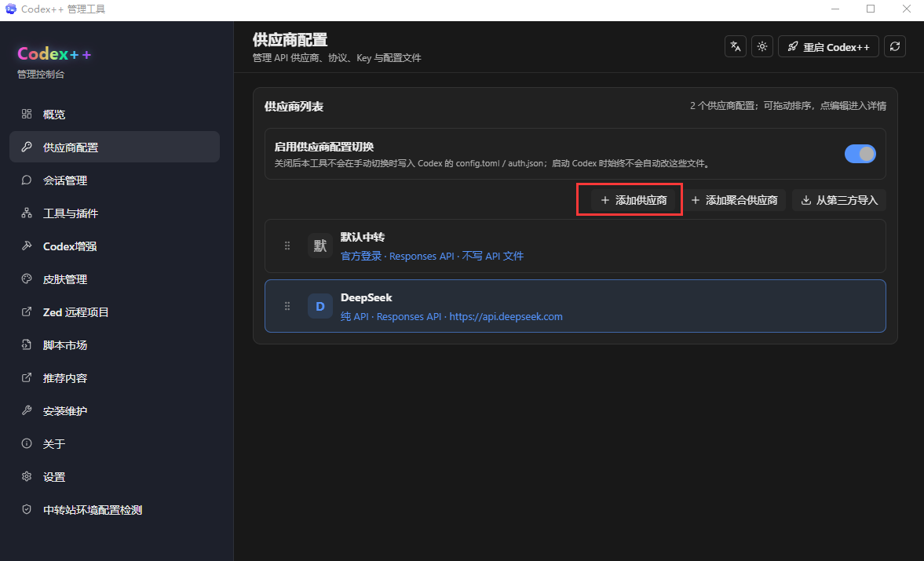Open 安装维护 in sidebar

[x=115, y=411]
